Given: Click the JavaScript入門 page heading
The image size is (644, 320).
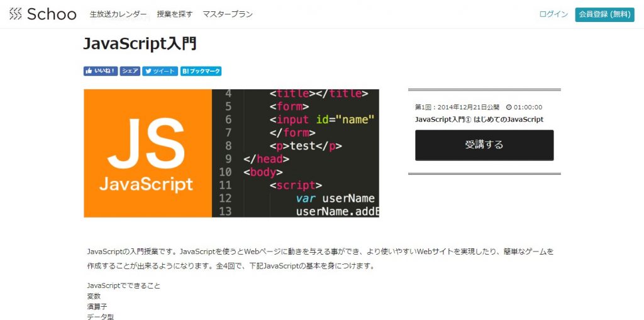Looking at the screenshot, I should [x=140, y=43].
